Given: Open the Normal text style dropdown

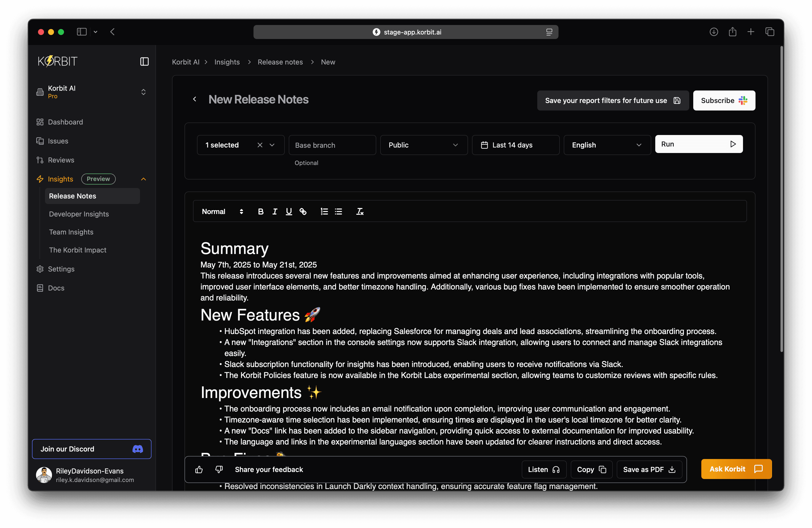Looking at the screenshot, I should (x=222, y=211).
